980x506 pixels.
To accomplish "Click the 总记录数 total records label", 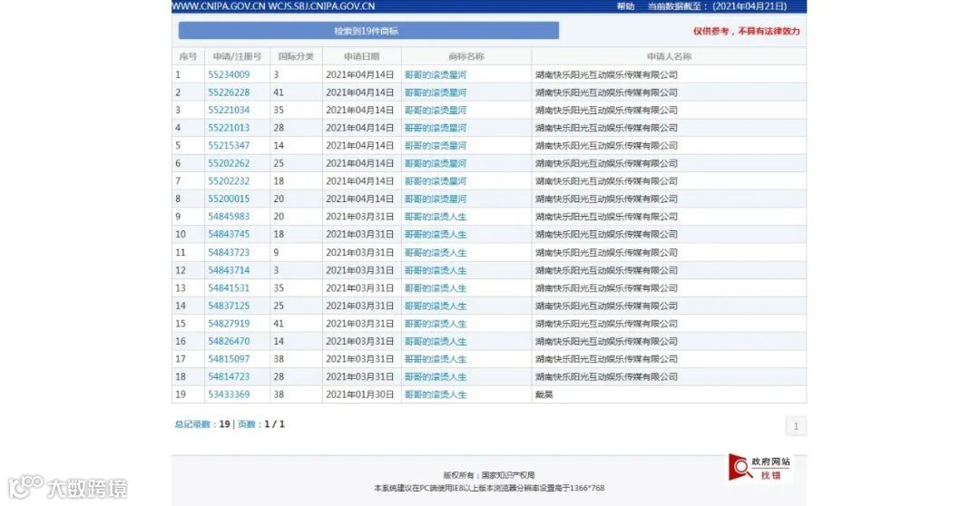I will point(192,424).
